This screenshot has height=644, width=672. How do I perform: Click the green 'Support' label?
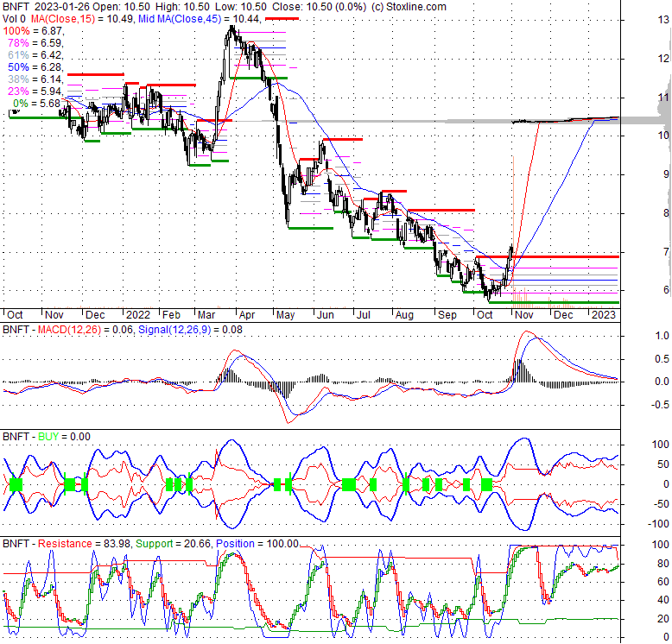coord(155,543)
